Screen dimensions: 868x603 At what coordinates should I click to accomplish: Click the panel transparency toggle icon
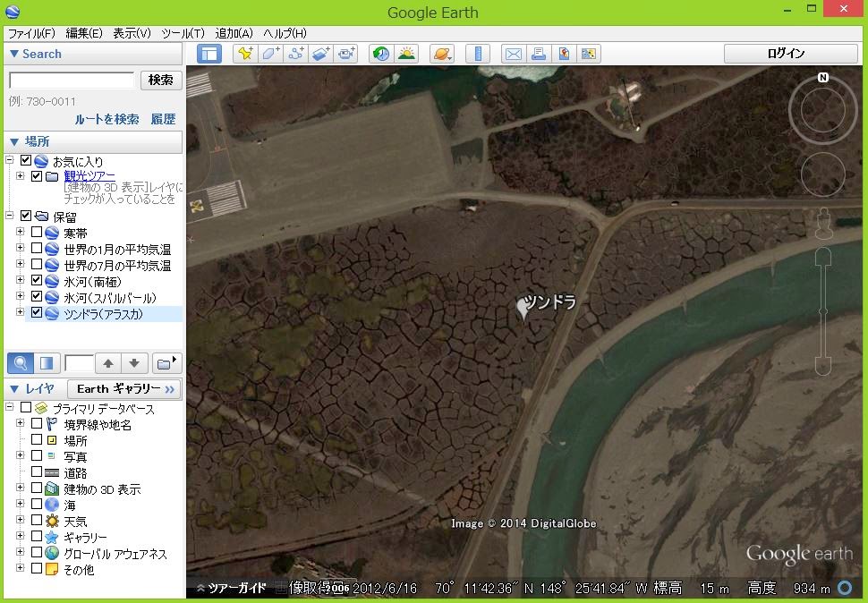pos(47,363)
